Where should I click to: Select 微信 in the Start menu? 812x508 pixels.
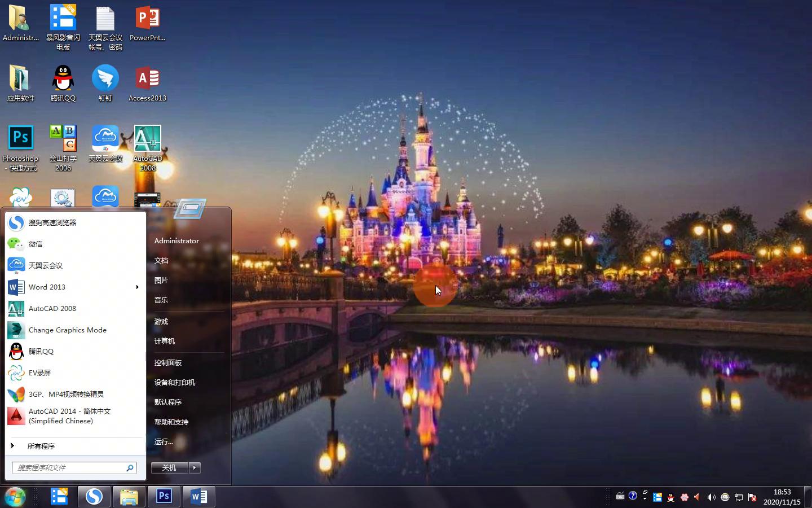click(36, 244)
